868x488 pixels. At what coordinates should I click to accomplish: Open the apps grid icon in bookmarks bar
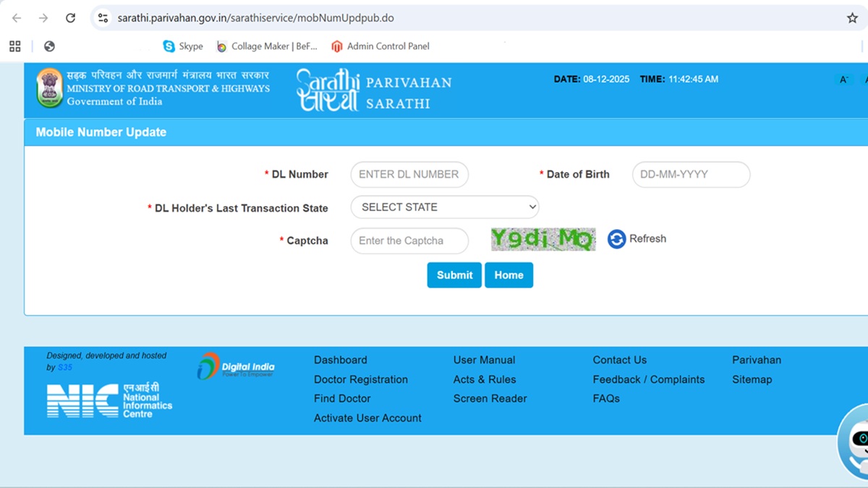14,46
